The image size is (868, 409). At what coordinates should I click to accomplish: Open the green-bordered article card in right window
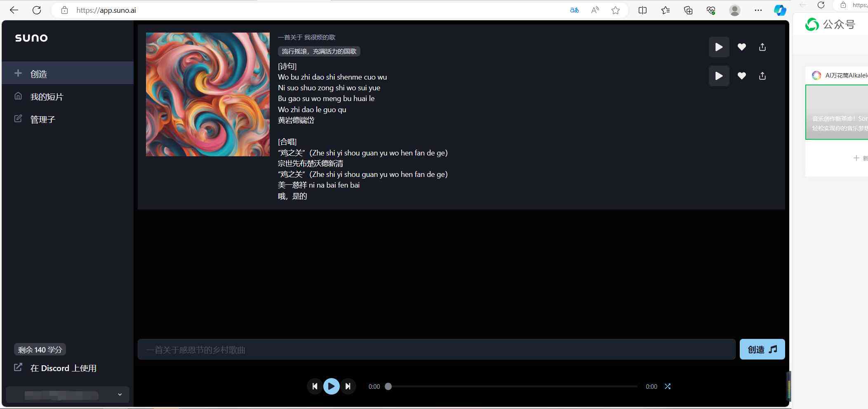click(x=837, y=112)
